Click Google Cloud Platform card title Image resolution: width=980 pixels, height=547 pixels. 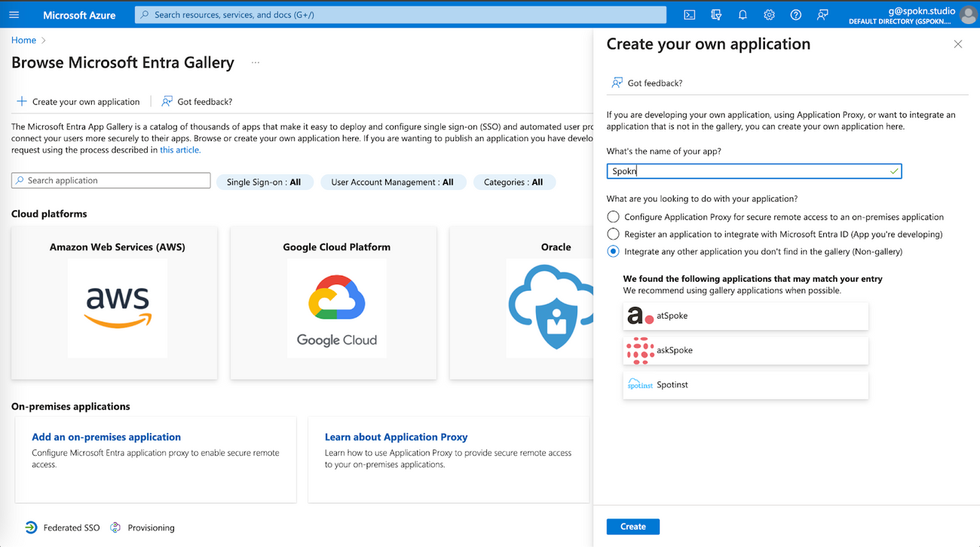[x=336, y=247]
